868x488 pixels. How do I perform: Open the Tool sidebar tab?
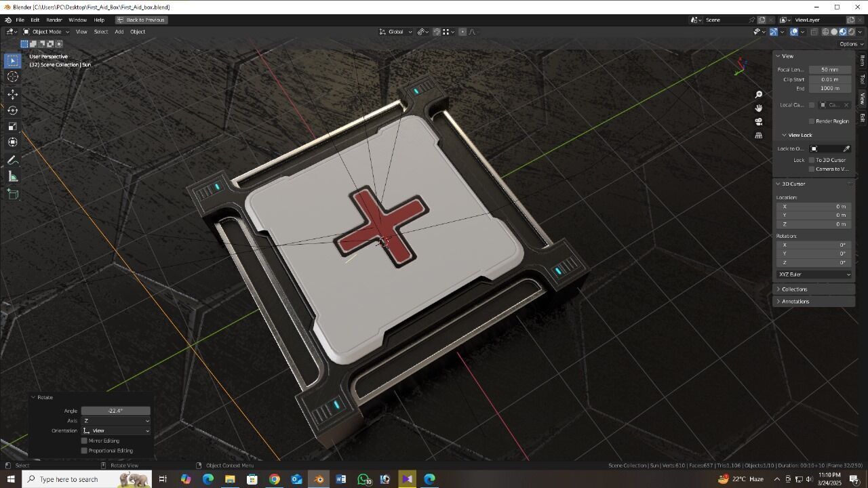point(862,79)
